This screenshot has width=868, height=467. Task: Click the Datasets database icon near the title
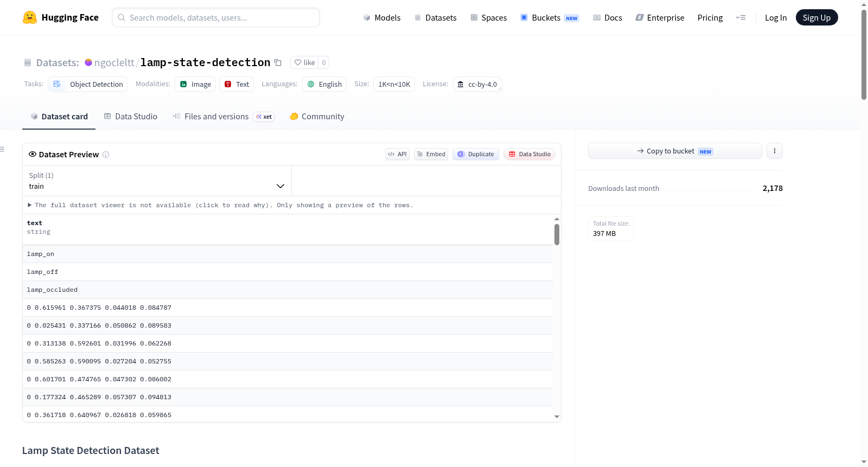tap(28, 62)
